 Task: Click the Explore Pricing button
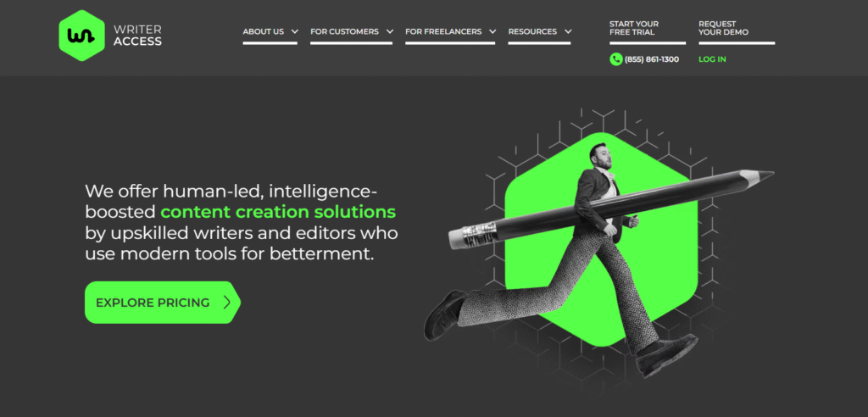coord(162,303)
